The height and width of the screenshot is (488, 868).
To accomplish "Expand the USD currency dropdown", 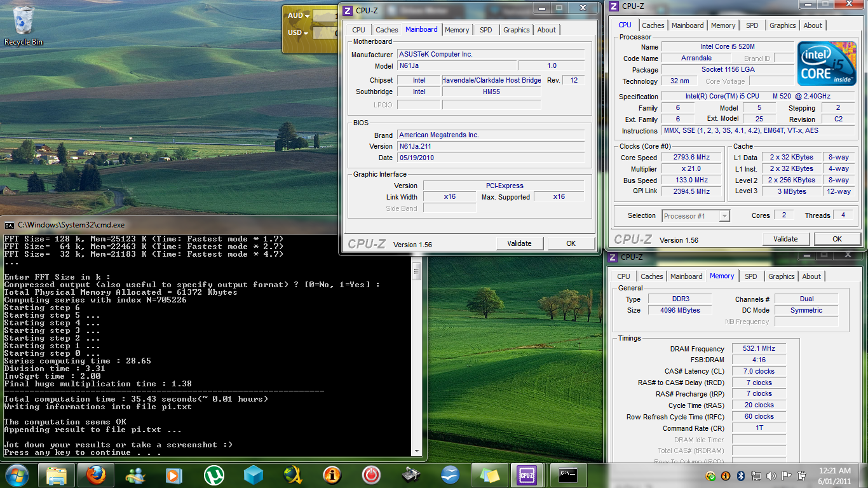I will click(x=299, y=33).
